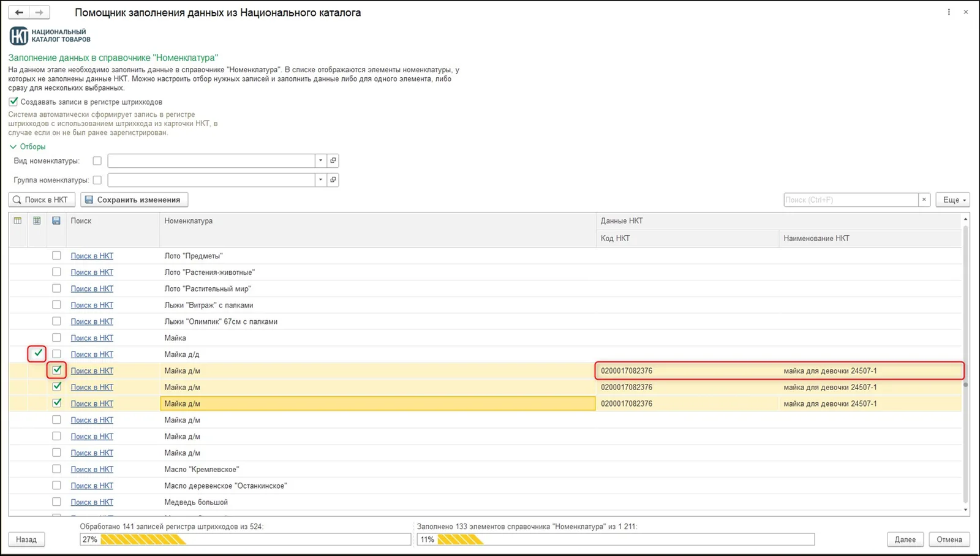Open the Группа номенклатуры dropdown list
The height and width of the screenshot is (556, 980).
pos(320,180)
